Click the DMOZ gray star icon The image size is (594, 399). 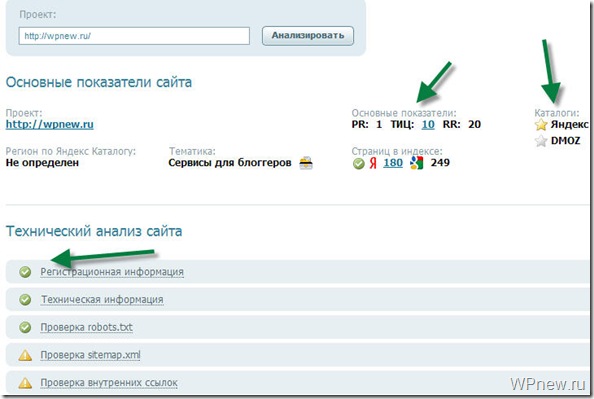point(541,141)
